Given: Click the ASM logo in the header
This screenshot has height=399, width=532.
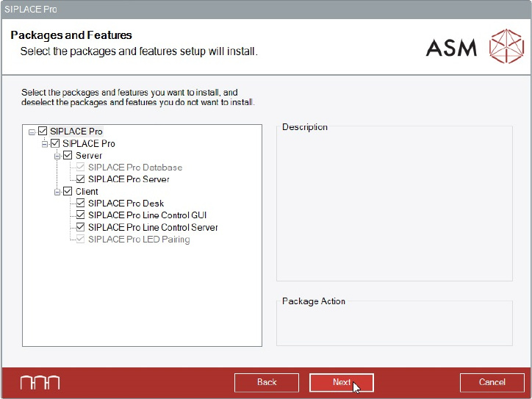Looking at the screenshot, I should tap(475, 46).
